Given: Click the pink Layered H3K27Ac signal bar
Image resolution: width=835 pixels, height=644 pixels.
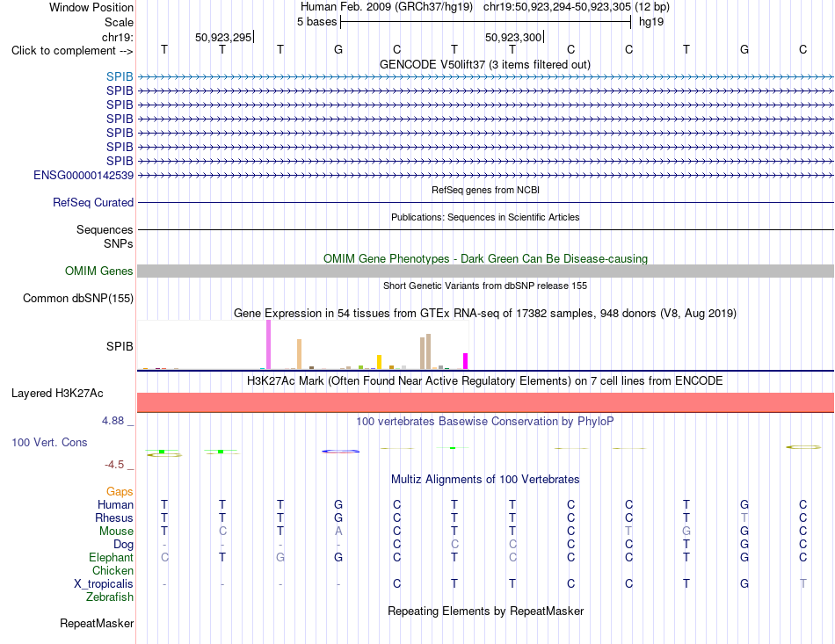Looking at the screenshot, I should (485, 402).
